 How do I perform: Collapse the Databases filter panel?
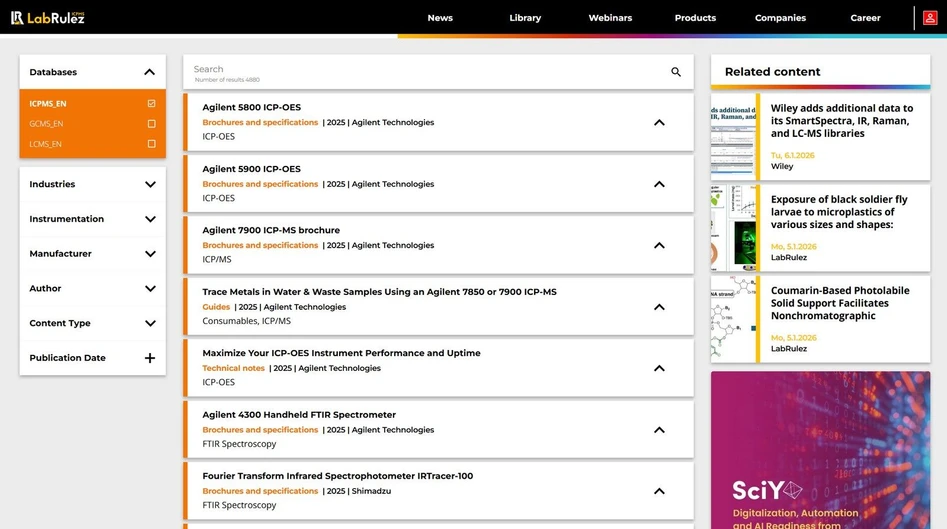(149, 72)
